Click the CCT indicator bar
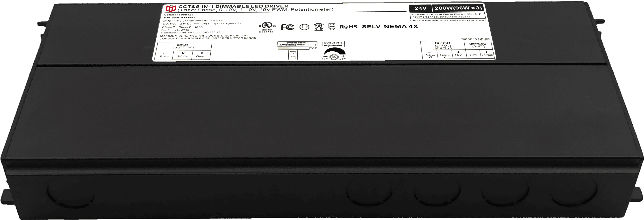 click(293, 48)
